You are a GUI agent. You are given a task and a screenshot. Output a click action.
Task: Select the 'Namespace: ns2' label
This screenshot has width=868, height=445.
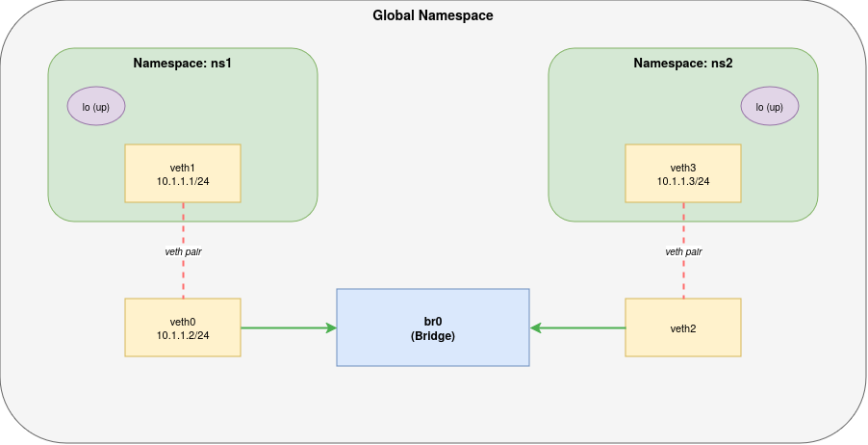[x=683, y=63]
